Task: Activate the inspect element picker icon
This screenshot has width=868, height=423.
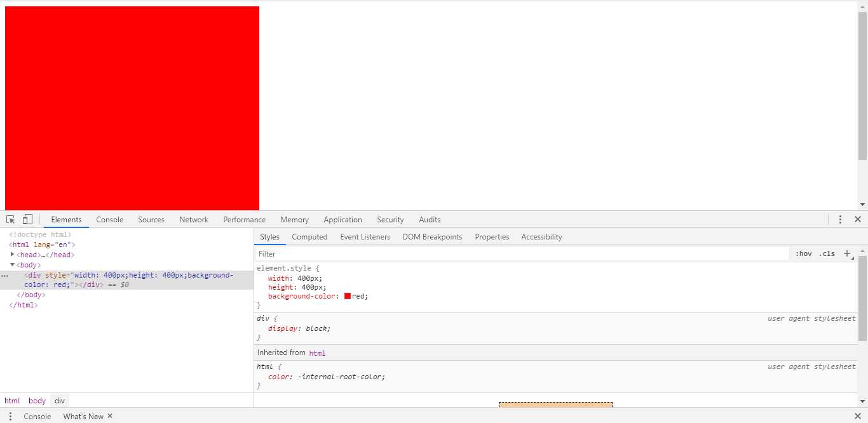Action: tap(11, 219)
